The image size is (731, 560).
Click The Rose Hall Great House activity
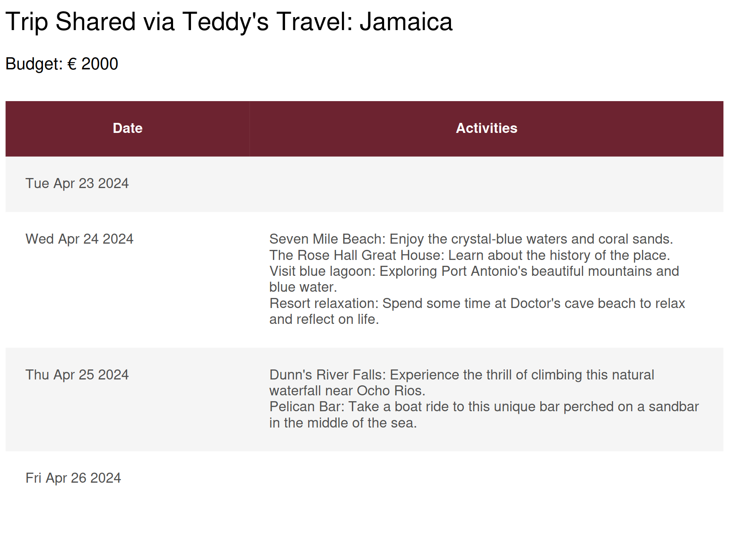point(469,255)
